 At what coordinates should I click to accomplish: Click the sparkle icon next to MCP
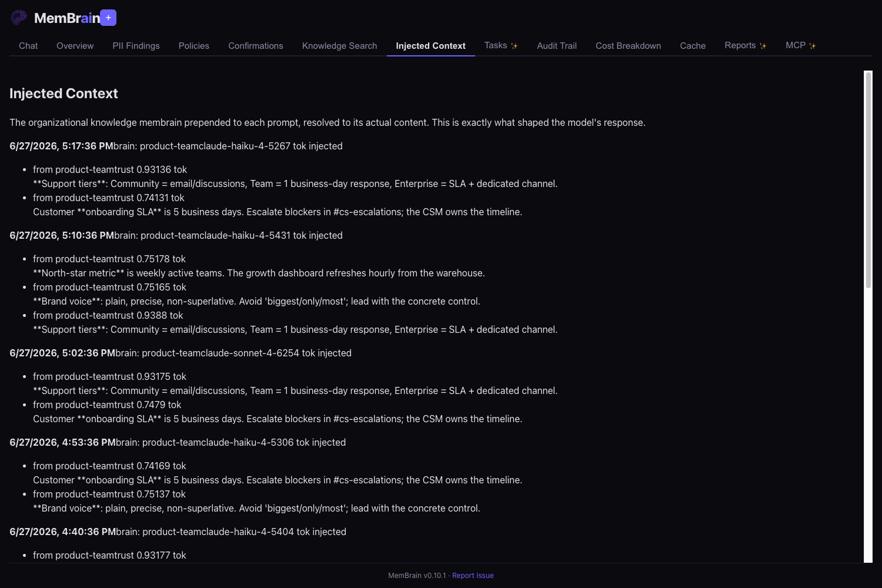[813, 46]
